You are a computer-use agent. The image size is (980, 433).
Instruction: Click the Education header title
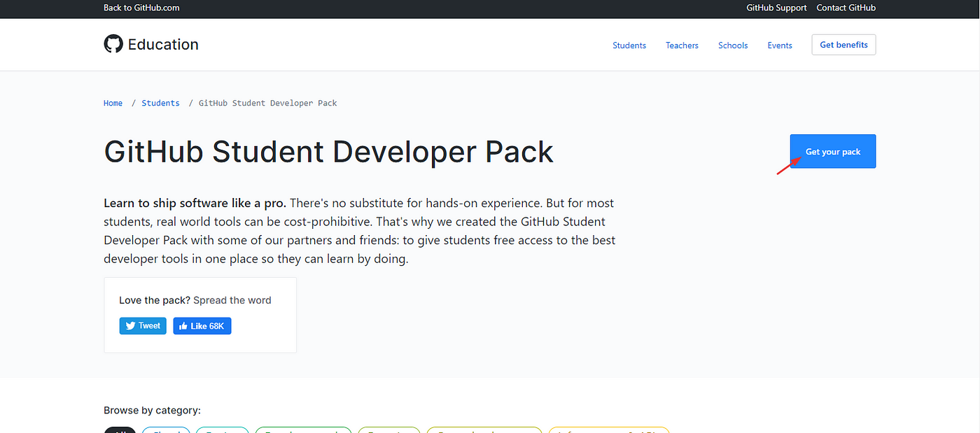163,45
